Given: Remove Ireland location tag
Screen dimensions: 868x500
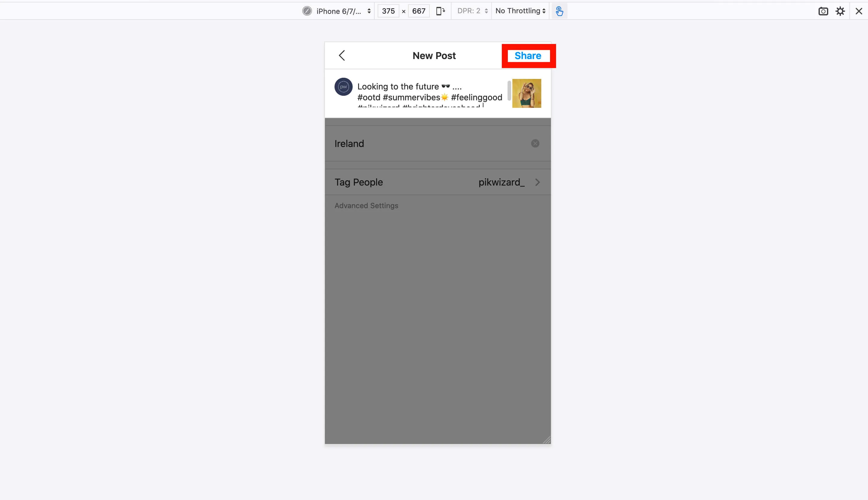Looking at the screenshot, I should (x=535, y=143).
